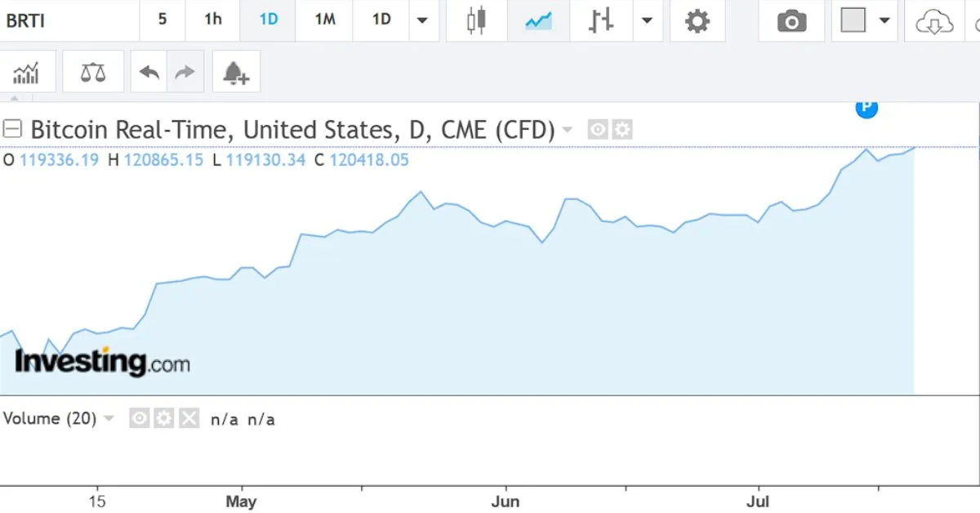
Task: Select the second 1D interval button next to the dropdown
Action: point(381,20)
